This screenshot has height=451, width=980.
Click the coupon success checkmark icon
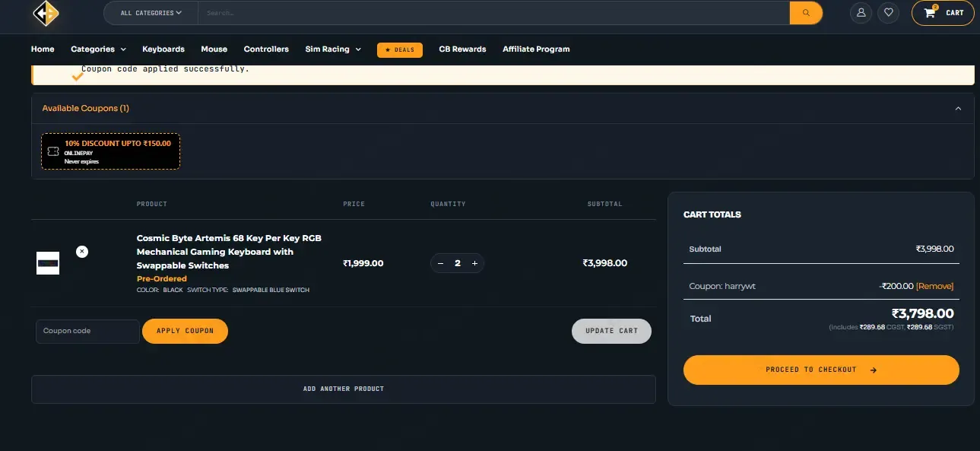(x=77, y=76)
